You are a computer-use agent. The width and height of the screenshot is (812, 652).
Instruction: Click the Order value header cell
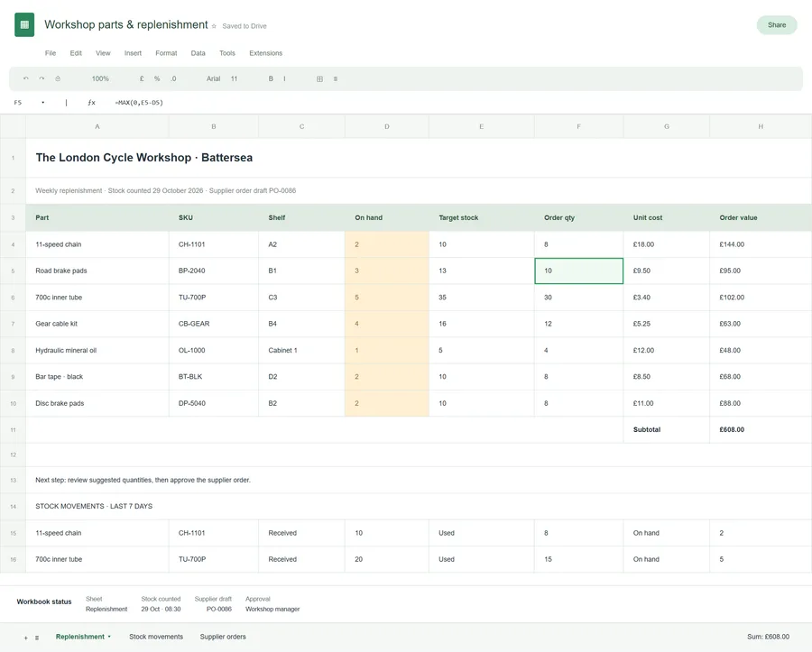[x=761, y=218]
